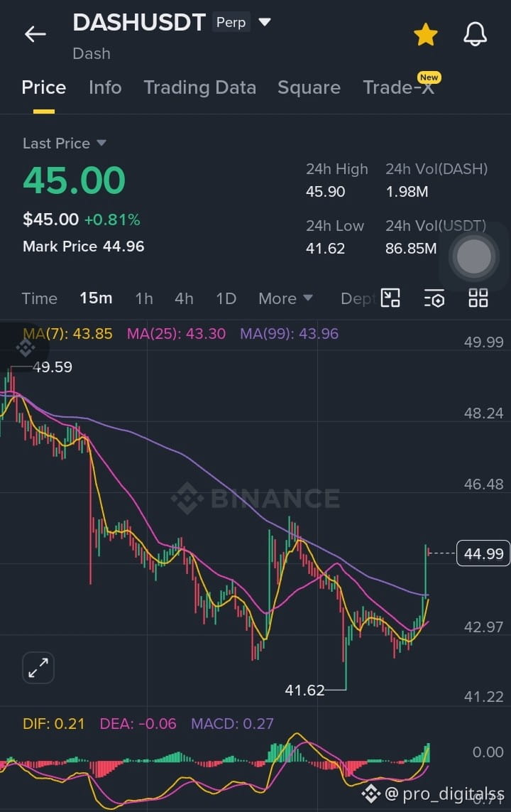The width and height of the screenshot is (511, 812).
Task: Tap the +0.81% change text
Action: point(112,220)
